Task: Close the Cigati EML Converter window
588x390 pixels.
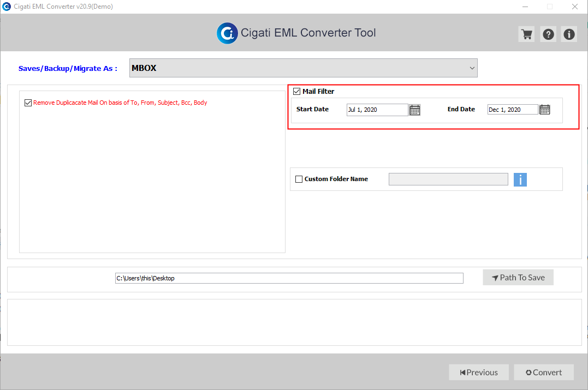Action: click(575, 7)
